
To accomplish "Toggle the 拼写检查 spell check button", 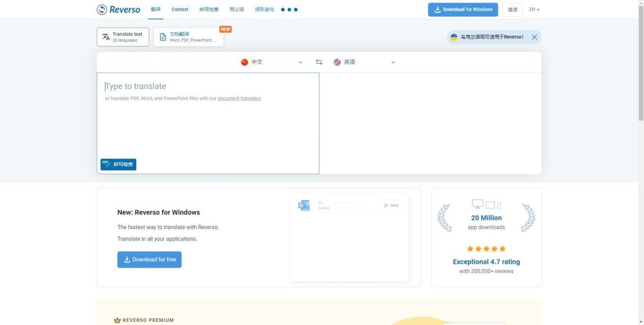I will click(119, 164).
